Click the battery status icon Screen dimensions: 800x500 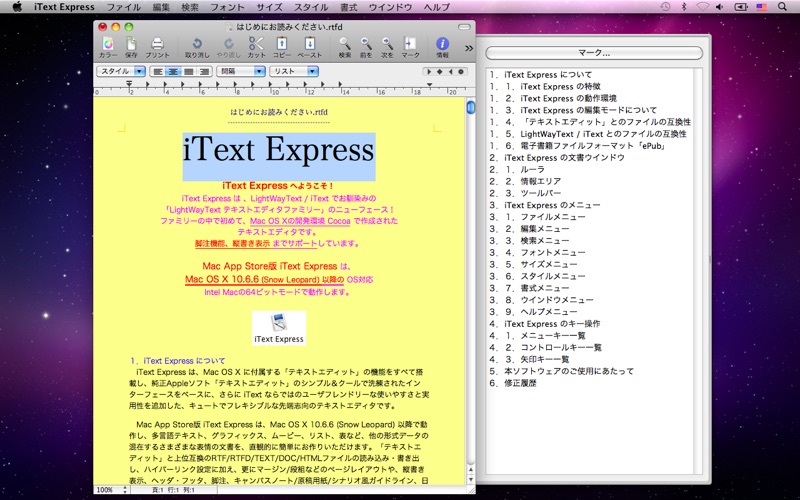tap(740, 7)
